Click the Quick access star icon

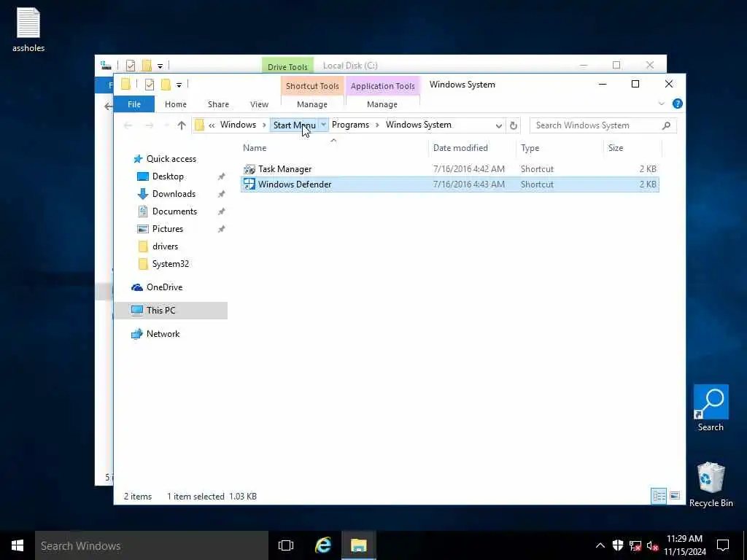(x=138, y=158)
